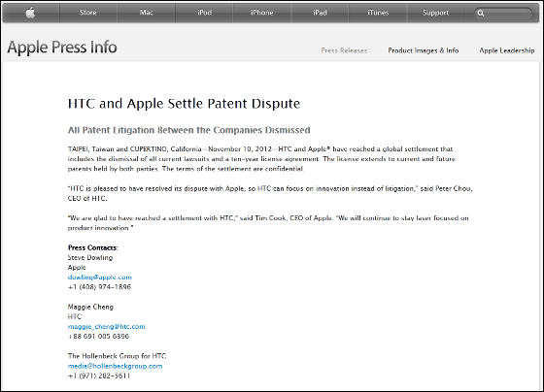Click the company name HTC under Maggie Cheng
Image resolution: width=544 pixels, height=392 pixels.
tap(75, 316)
